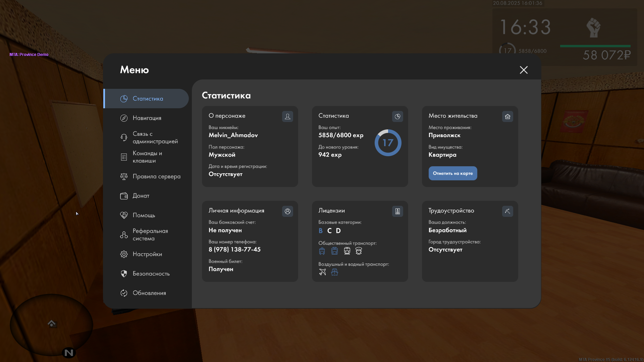Click the B license category letter
This screenshot has width=644, height=362.
(321, 231)
